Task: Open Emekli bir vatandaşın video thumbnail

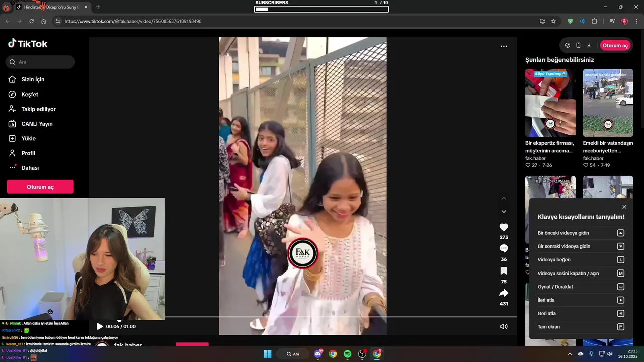Action: 608,103
